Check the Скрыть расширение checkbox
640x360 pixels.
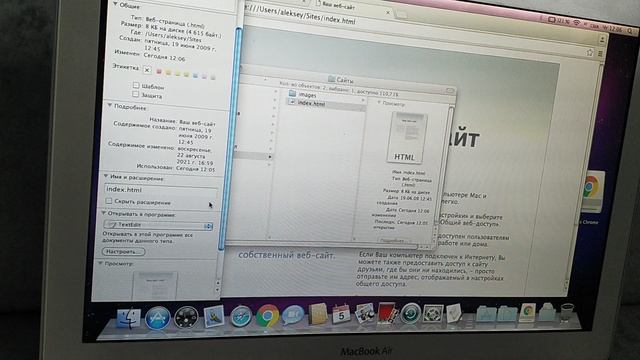(109, 201)
